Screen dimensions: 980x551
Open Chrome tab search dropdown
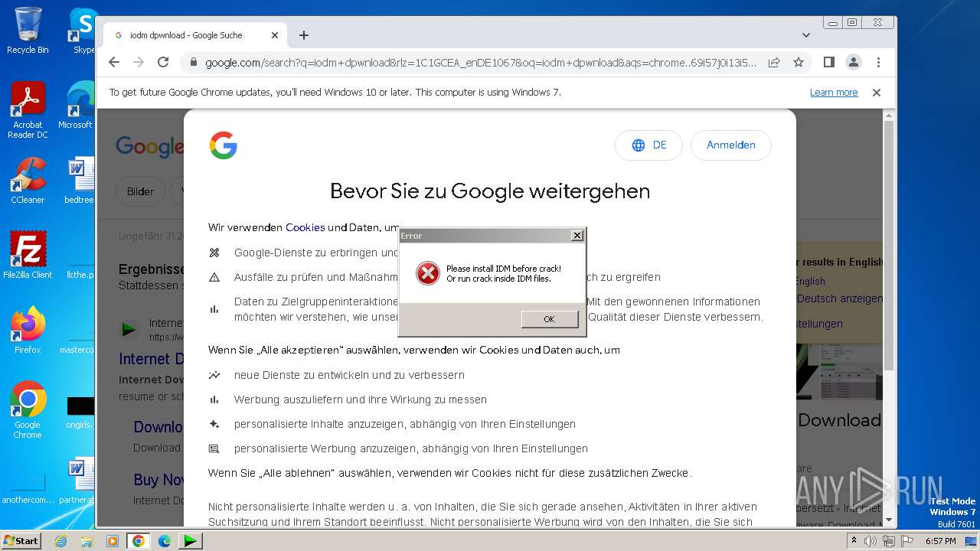806,35
